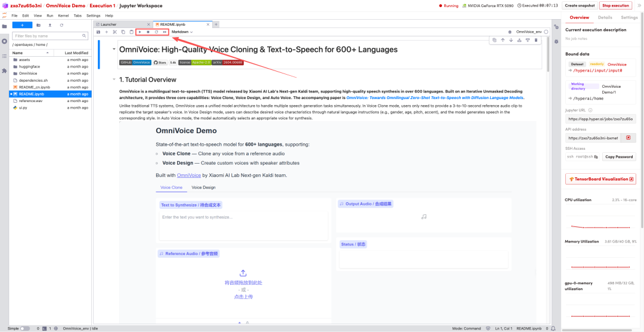Duplicate the cell using the cell toolbar icon

pyautogui.click(x=494, y=40)
